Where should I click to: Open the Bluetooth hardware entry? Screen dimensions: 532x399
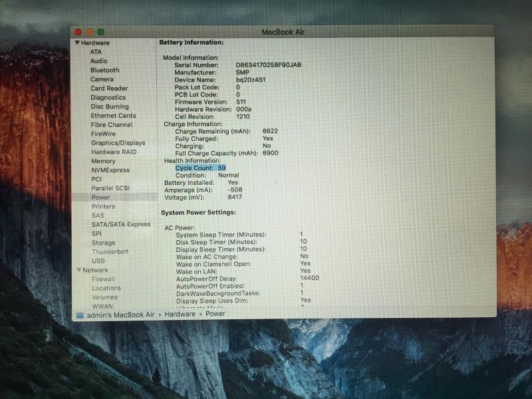[105, 70]
